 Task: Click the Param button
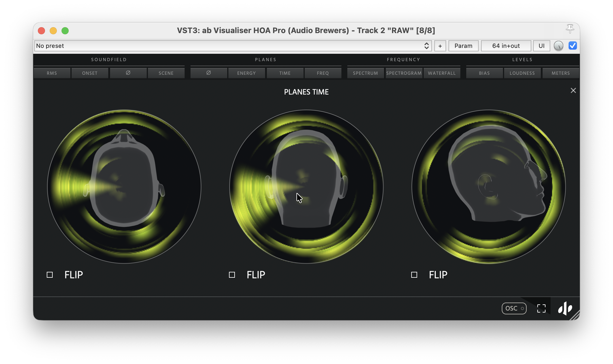[463, 46]
